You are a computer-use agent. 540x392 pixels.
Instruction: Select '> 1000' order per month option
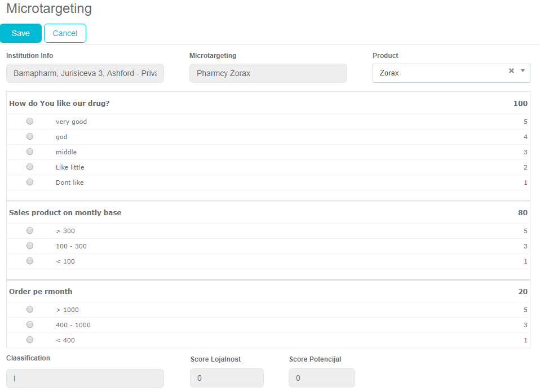(x=30, y=310)
